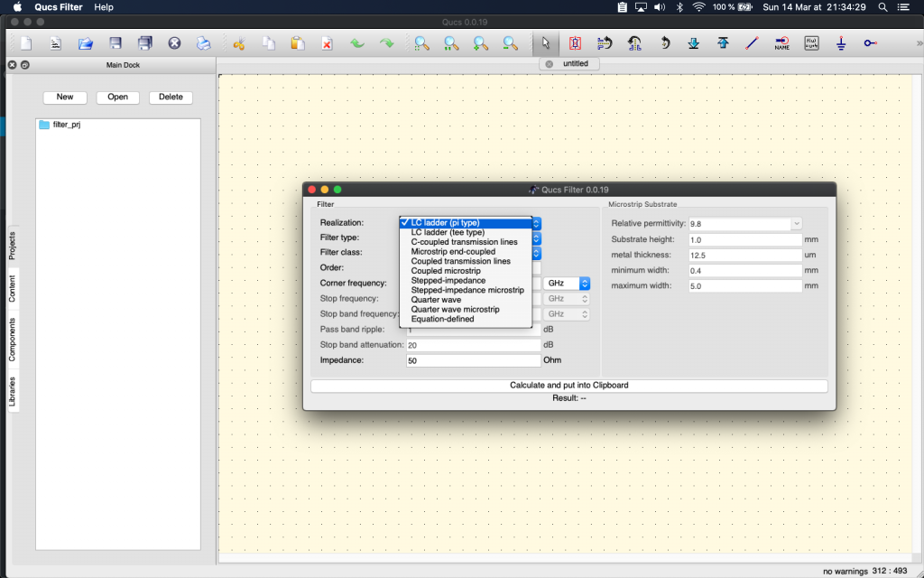Screen dimensions: 924x578
Task: Delete selected elements with red X icon
Action: pos(328,43)
